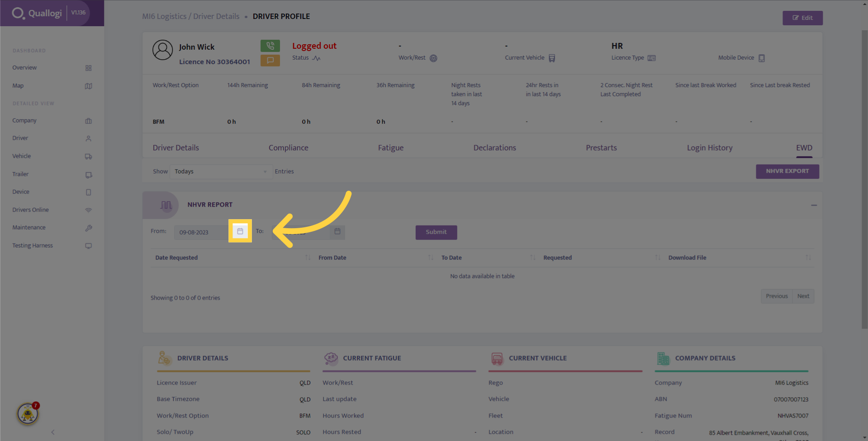Click the From date input field
Image resolution: width=868 pixels, height=441 pixels.
point(202,232)
